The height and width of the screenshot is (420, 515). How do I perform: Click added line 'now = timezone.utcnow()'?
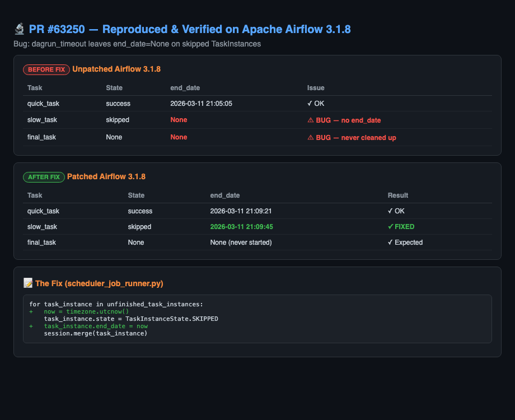pyautogui.click(x=86, y=311)
